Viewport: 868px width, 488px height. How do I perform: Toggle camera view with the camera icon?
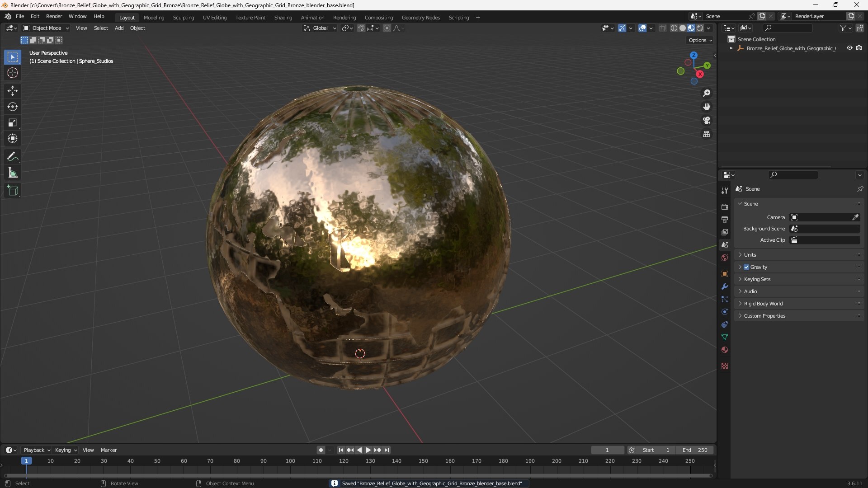[x=707, y=120]
